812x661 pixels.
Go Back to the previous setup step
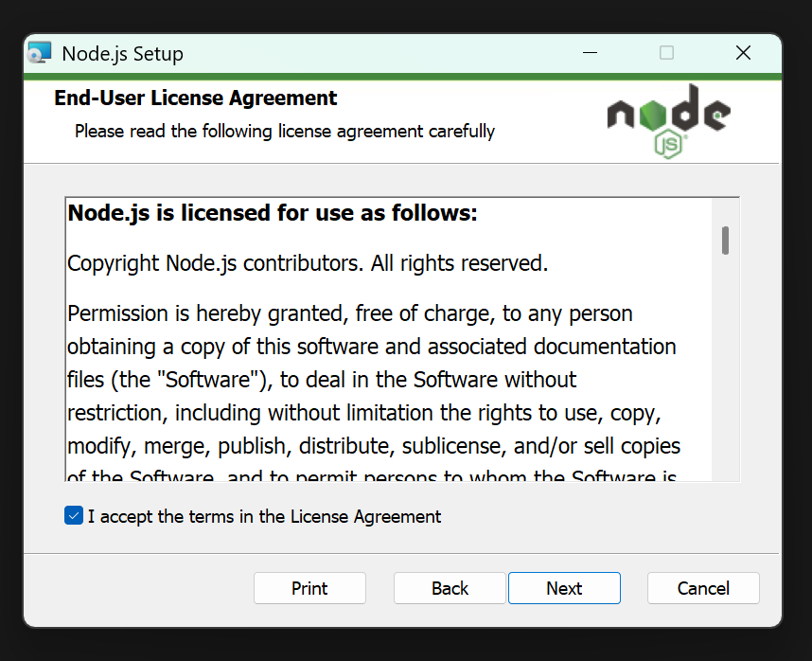(450, 588)
